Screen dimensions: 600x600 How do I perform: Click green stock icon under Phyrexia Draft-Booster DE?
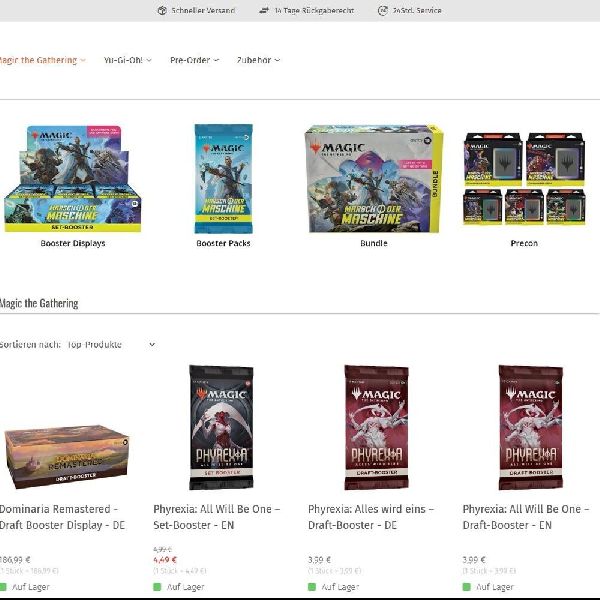pyautogui.click(x=312, y=587)
